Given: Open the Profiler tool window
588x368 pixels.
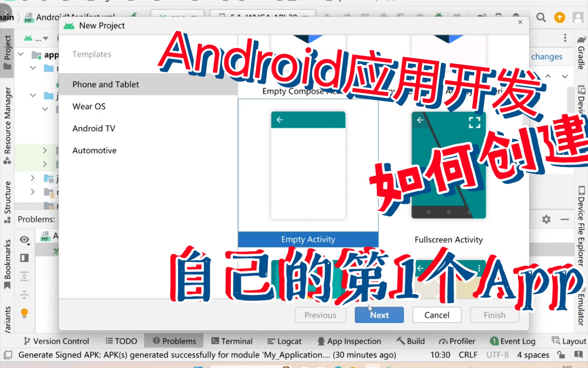Looking at the screenshot, I should (457, 341).
